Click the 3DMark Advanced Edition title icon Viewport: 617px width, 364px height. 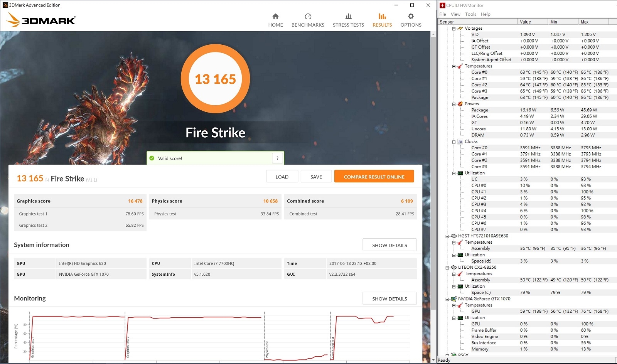point(5,5)
